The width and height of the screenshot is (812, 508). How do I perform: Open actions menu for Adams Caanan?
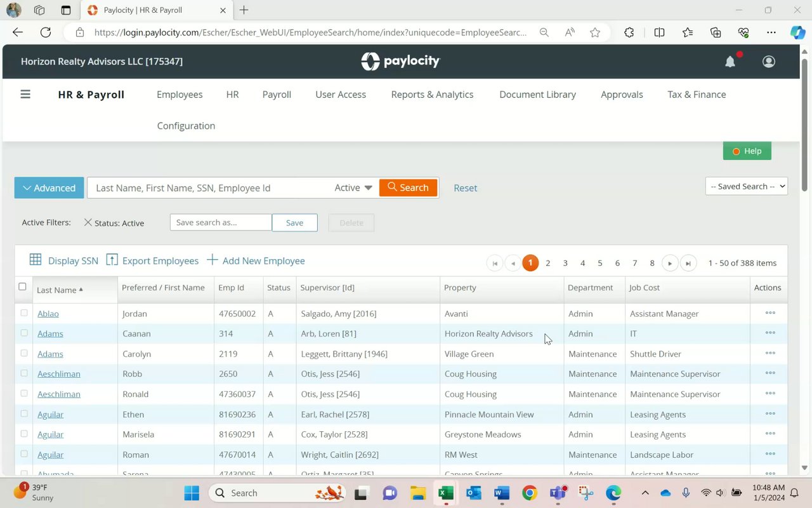click(770, 333)
